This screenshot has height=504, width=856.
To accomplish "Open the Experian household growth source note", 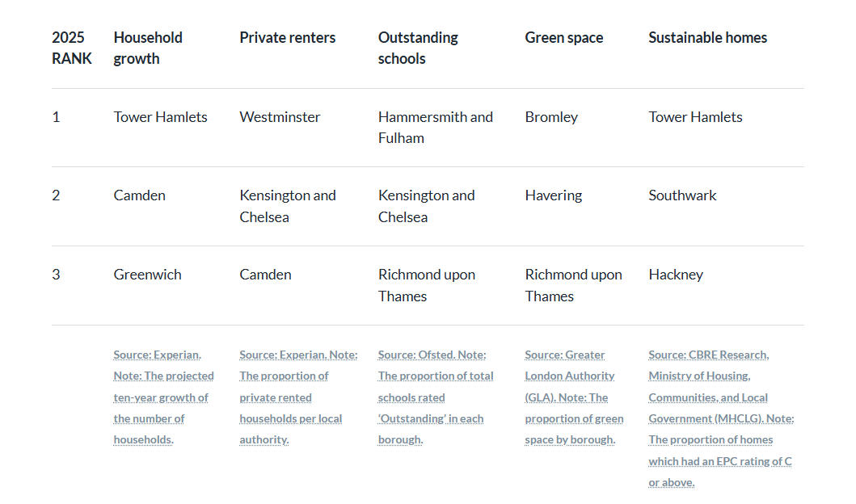I will click(163, 397).
